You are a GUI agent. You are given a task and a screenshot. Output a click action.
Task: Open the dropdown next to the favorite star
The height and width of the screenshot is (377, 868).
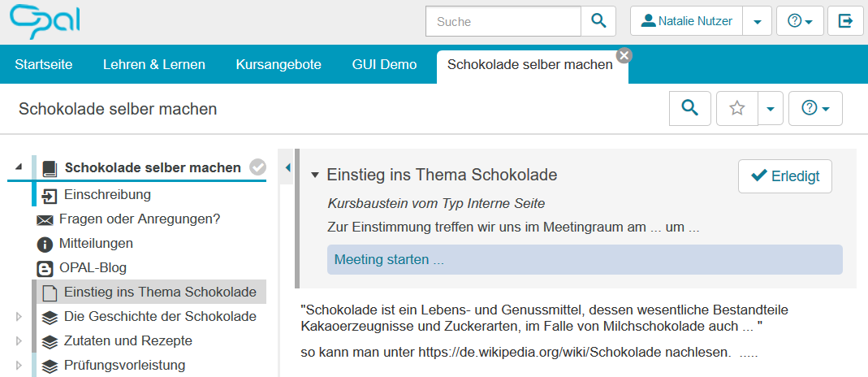tap(771, 108)
